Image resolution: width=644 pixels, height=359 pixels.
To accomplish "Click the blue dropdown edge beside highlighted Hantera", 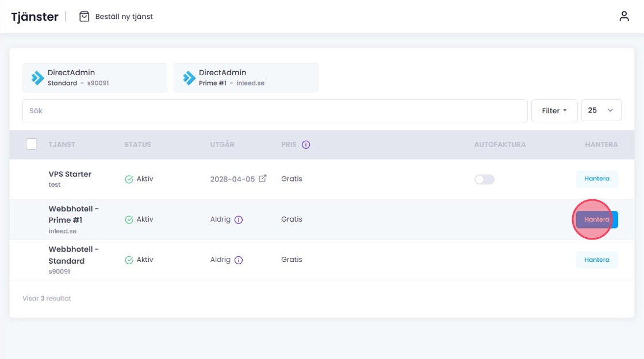I will 615,219.
